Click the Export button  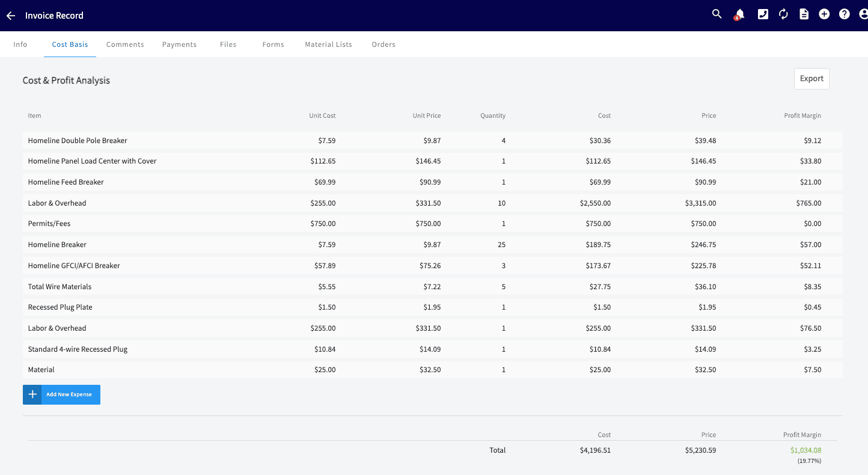[811, 78]
